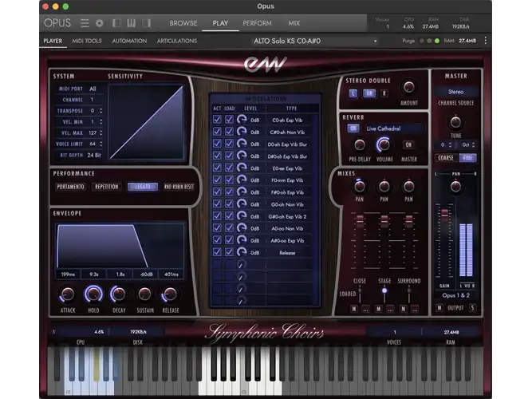The width and height of the screenshot is (532, 399).
Task: Uncheck Act box for Release articulation
Action: pos(217,252)
